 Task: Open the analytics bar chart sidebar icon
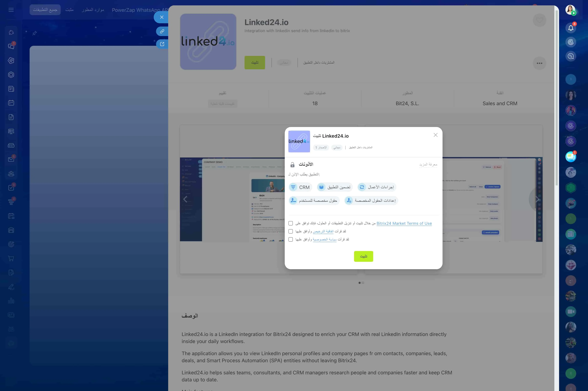[x=11, y=301]
